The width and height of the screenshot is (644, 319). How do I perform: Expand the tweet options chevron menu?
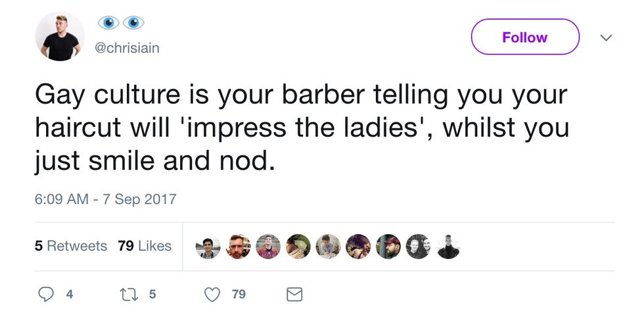click(x=607, y=38)
